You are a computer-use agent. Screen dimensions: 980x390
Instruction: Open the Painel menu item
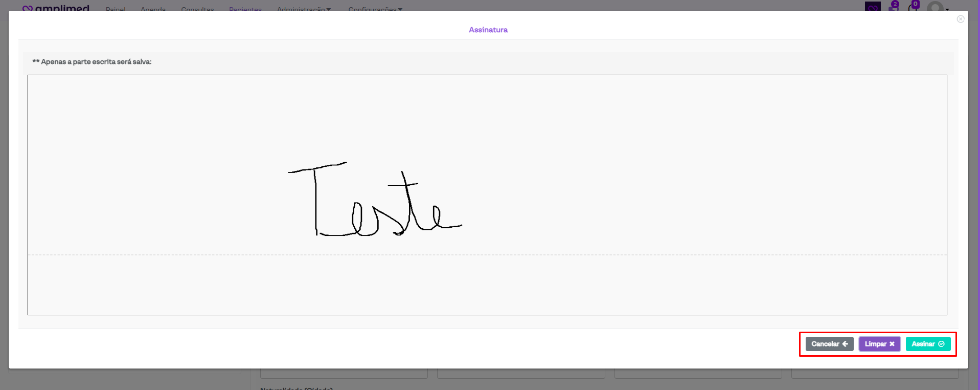pos(116,9)
